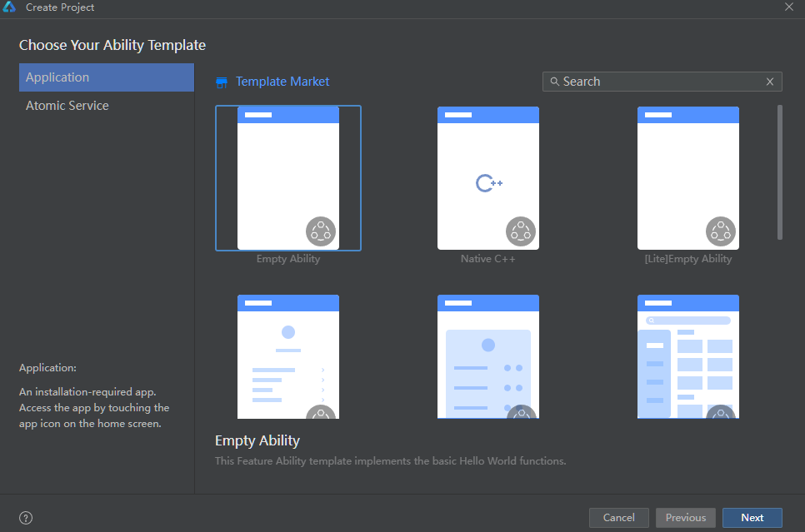
Task: Select the Empty Ability template thumbnail
Action: [x=288, y=178]
